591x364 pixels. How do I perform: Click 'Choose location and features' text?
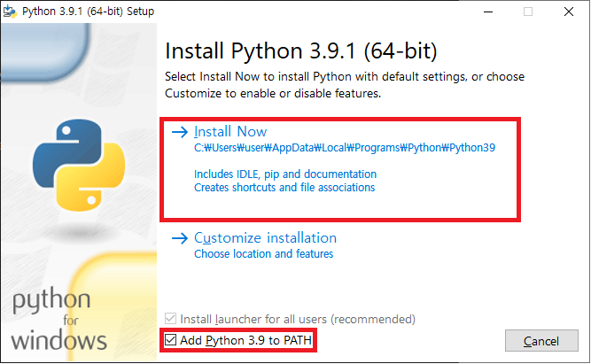tap(263, 254)
